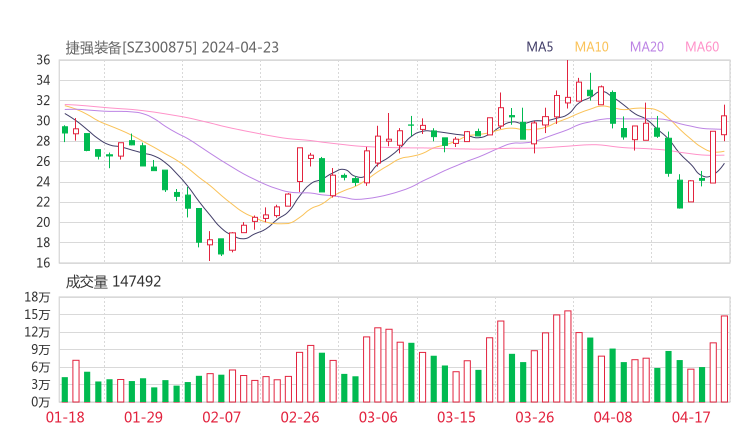Click the 02-07 date axis label
The width and height of the screenshot is (740, 440).
click(221, 417)
